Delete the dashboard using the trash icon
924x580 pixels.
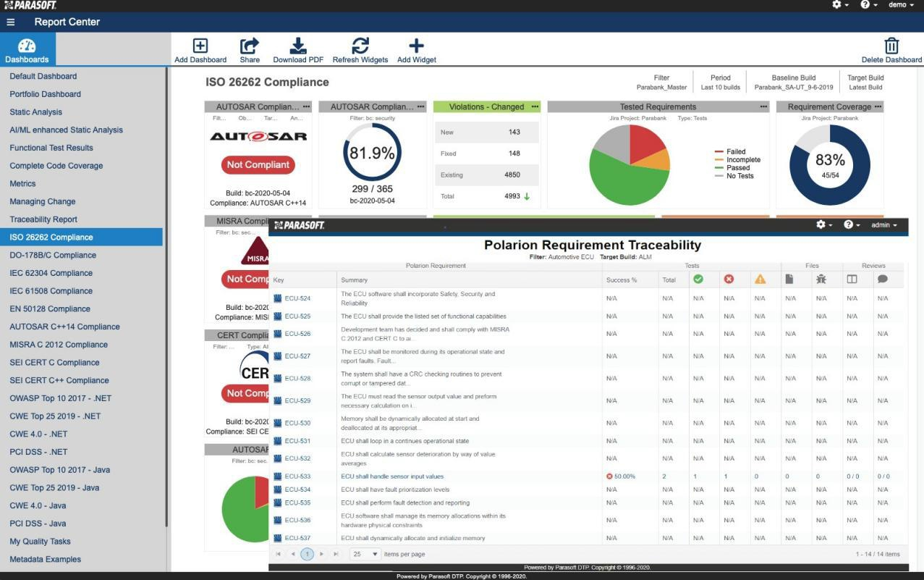[x=892, y=46]
